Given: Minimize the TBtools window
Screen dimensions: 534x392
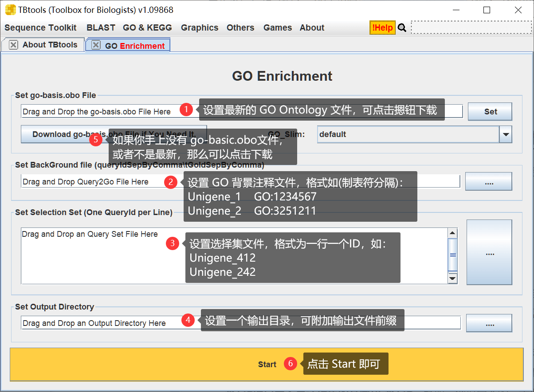Looking at the screenshot, I should (x=455, y=10).
